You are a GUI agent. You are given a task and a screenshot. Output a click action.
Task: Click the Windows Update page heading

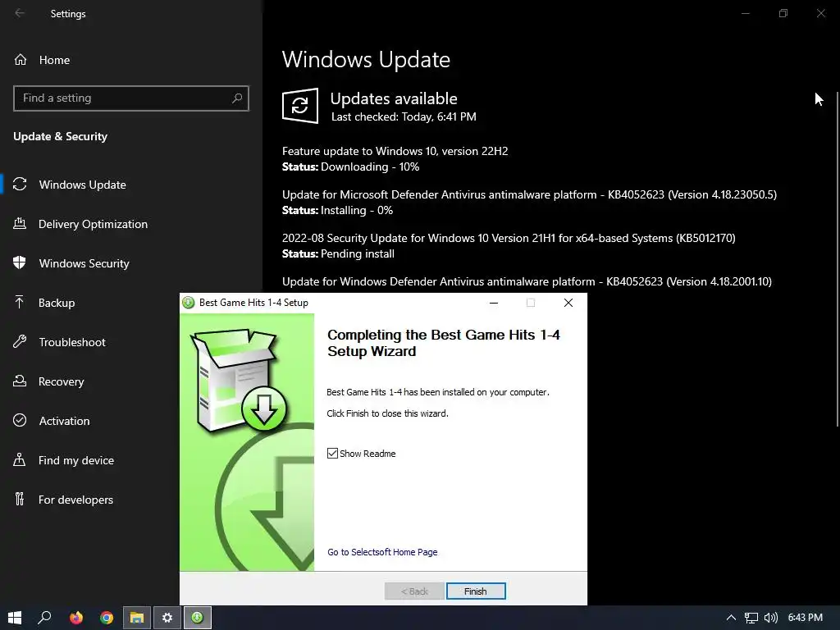point(366,59)
